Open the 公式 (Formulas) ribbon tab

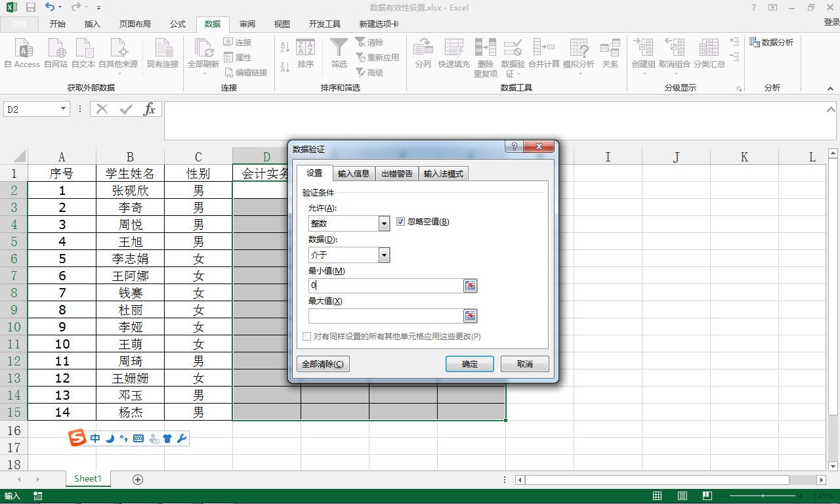[x=178, y=24]
